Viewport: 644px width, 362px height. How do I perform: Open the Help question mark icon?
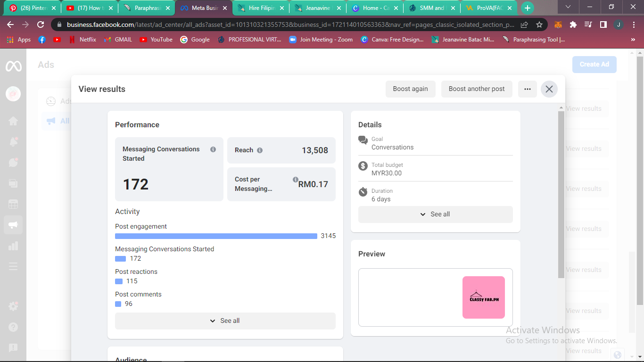click(x=13, y=327)
